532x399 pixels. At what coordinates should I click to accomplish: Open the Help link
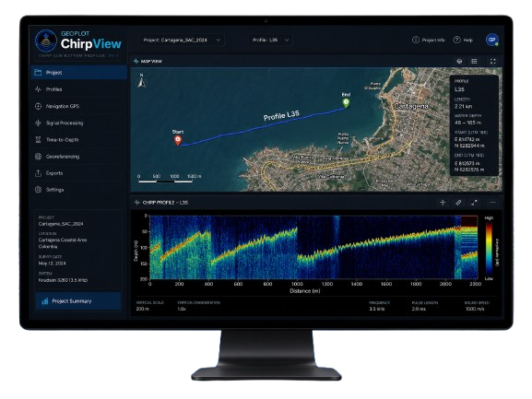463,40
